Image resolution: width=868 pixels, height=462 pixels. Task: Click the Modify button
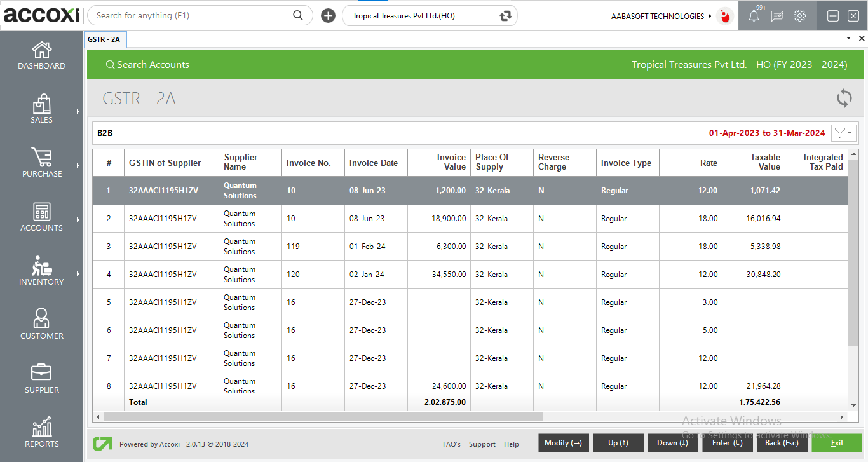tap(563, 443)
